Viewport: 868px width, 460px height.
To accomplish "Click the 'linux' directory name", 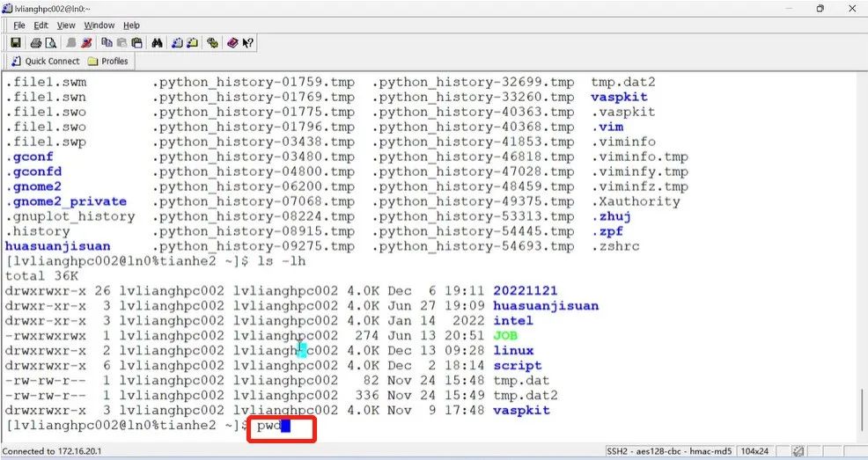I will pyautogui.click(x=513, y=351).
